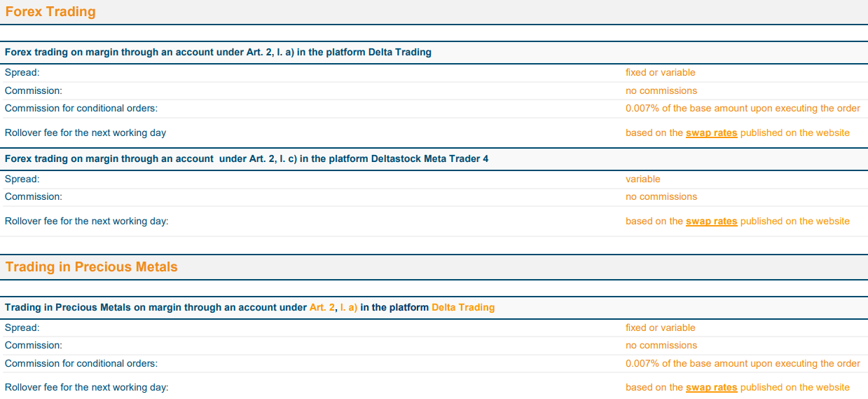
Task: Click 'Spread:' label in Meta Trader 4 section
Action: pyautogui.click(x=22, y=179)
